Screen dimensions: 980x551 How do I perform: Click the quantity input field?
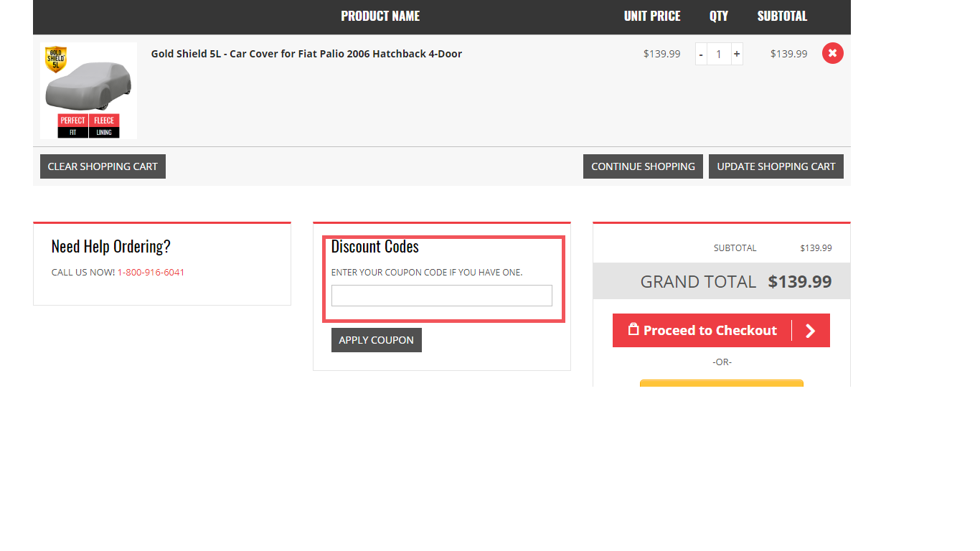point(719,54)
